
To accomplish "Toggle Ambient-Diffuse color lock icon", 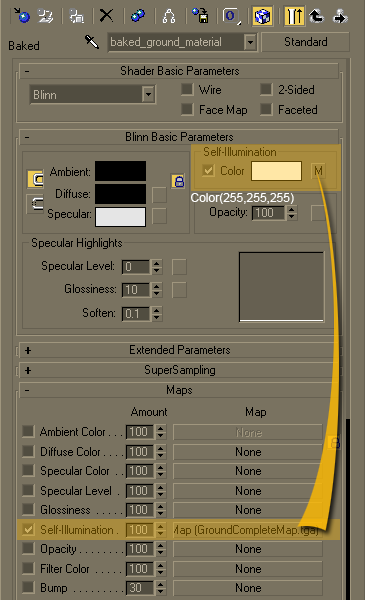I will (178, 181).
